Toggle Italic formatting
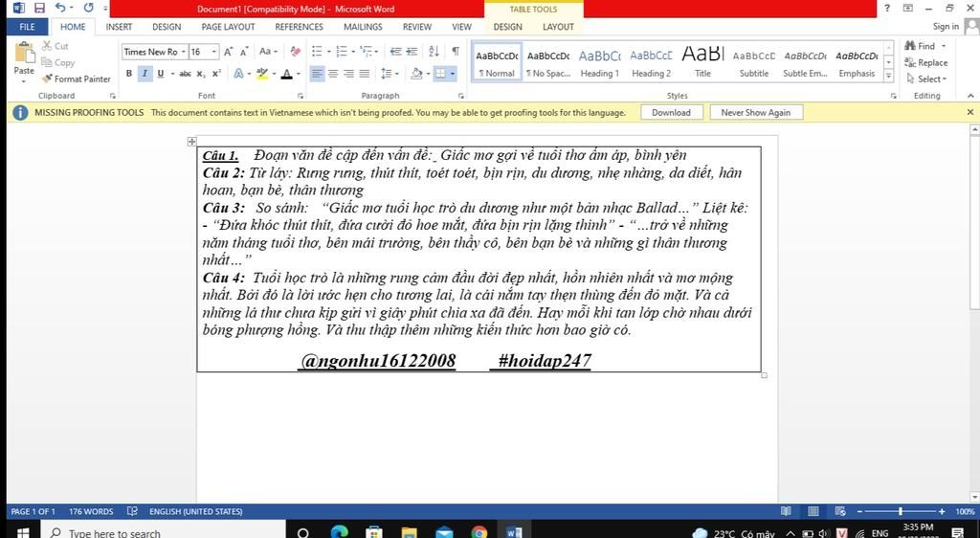The height and width of the screenshot is (538, 980). (x=145, y=74)
